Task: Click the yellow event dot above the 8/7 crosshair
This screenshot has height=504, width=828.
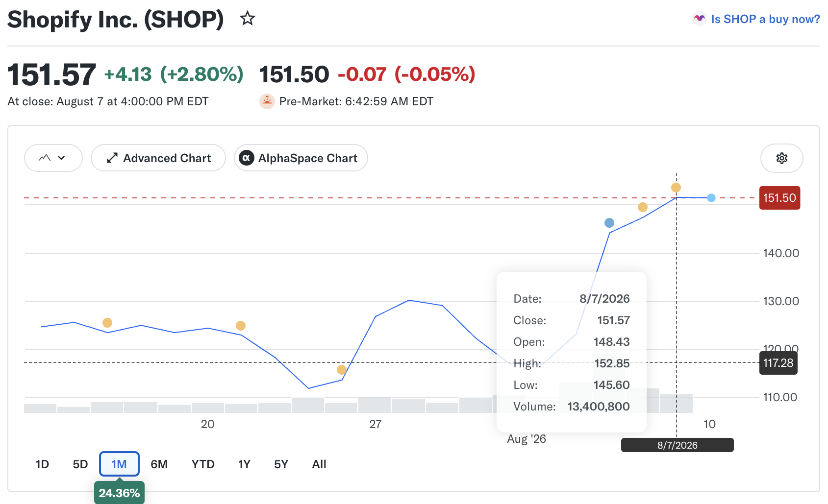Action: click(x=676, y=188)
